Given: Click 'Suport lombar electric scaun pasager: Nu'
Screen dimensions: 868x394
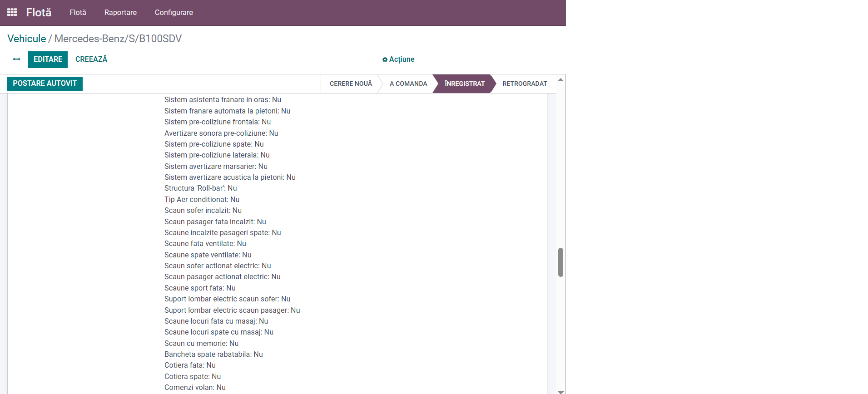Looking at the screenshot, I should click(x=232, y=310).
